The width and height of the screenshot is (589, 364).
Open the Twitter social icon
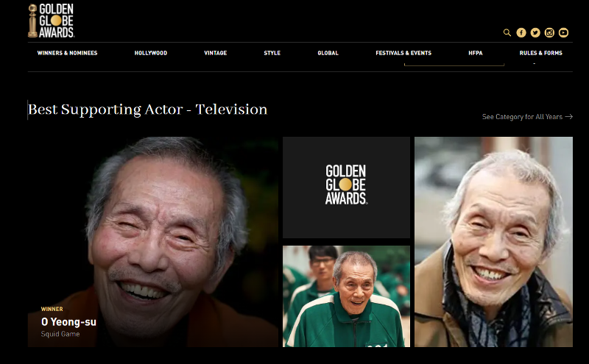pos(535,32)
